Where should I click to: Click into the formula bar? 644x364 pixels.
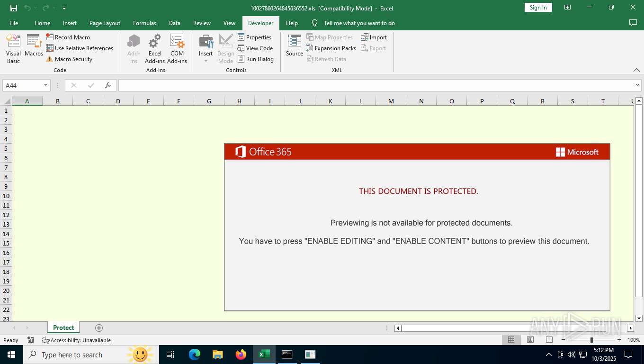click(x=376, y=85)
